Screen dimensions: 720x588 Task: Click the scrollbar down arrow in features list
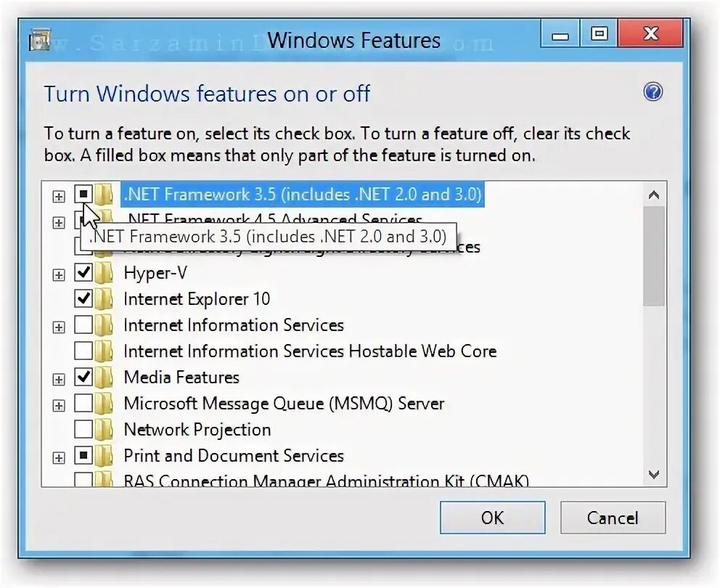click(x=654, y=474)
